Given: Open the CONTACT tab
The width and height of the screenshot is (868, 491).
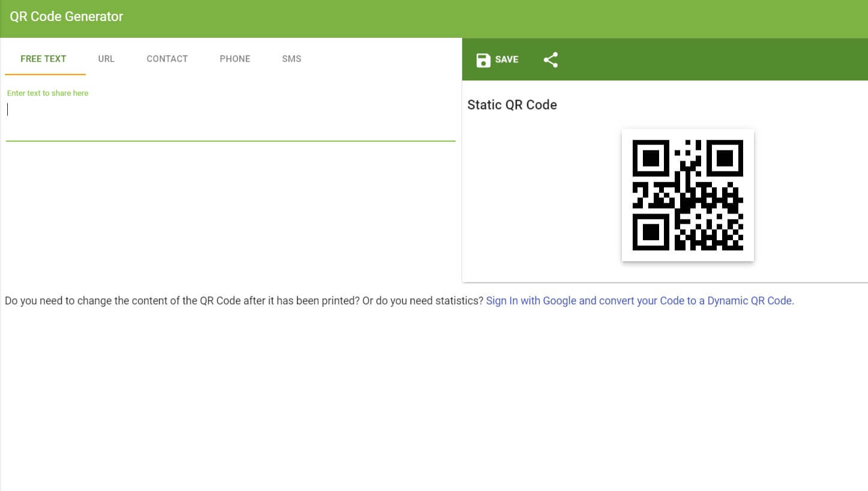Looking at the screenshot, I should tap(167, 59).
